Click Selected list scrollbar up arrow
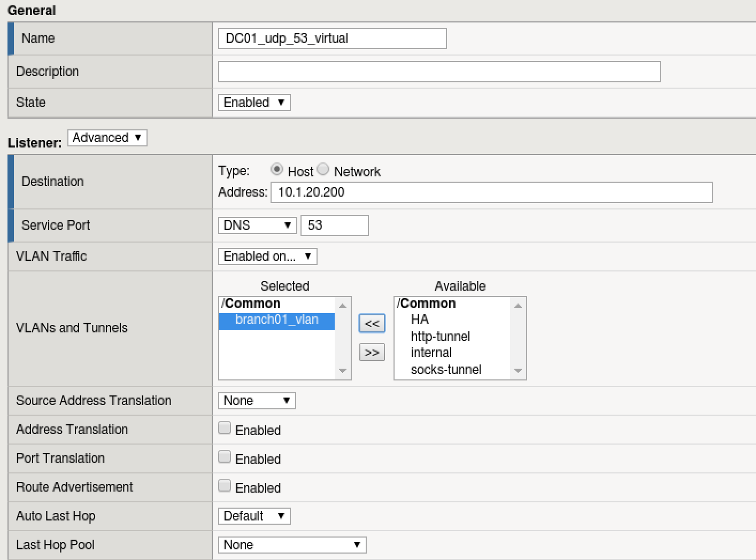Viewport: 756px width, 560px height. [x=343, y=306]
